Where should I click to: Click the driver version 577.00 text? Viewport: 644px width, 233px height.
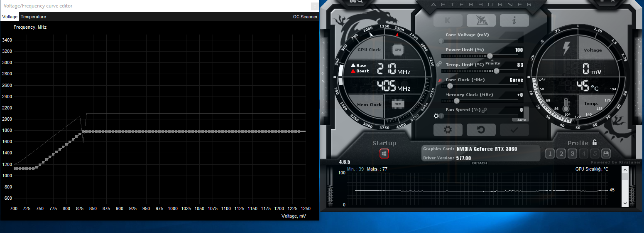click(463, 158)
